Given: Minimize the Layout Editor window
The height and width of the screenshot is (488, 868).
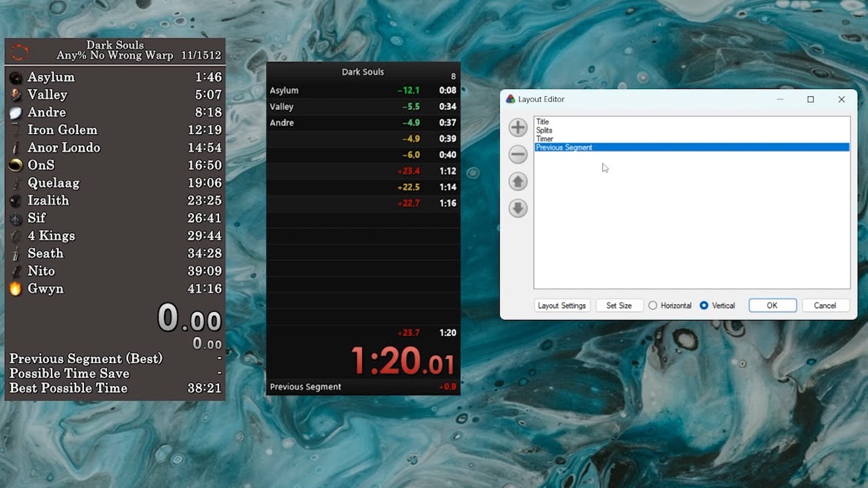Looking at the screenshot, I should [x=780, y=99].
